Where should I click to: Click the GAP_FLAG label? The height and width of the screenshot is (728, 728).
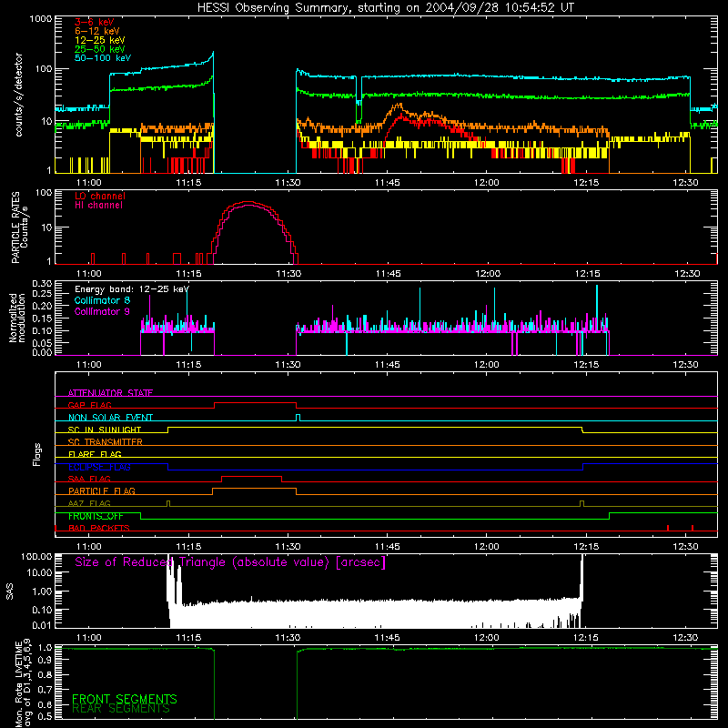[x=89, y=405]
